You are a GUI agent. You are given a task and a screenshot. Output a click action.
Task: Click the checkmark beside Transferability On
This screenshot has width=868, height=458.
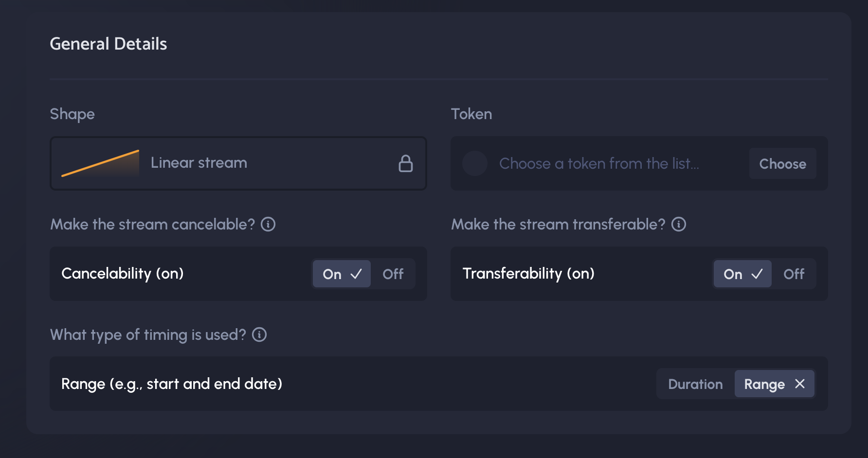point(757,274)
